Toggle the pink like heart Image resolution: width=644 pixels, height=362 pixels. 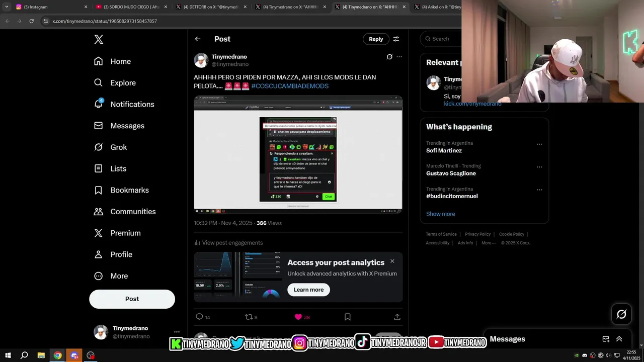pos(298,317)
